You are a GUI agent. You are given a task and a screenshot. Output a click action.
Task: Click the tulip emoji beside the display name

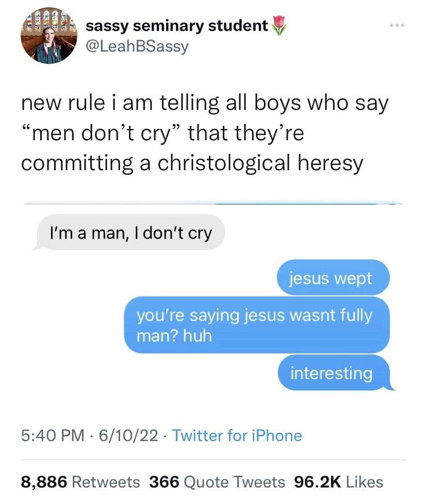click(280, 25)
